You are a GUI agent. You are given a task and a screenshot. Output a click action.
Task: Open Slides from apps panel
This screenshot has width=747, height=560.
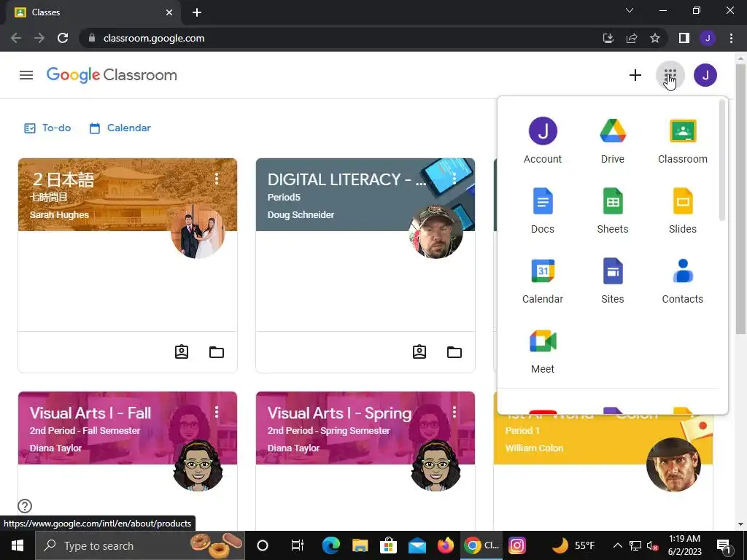click(683, 211)
